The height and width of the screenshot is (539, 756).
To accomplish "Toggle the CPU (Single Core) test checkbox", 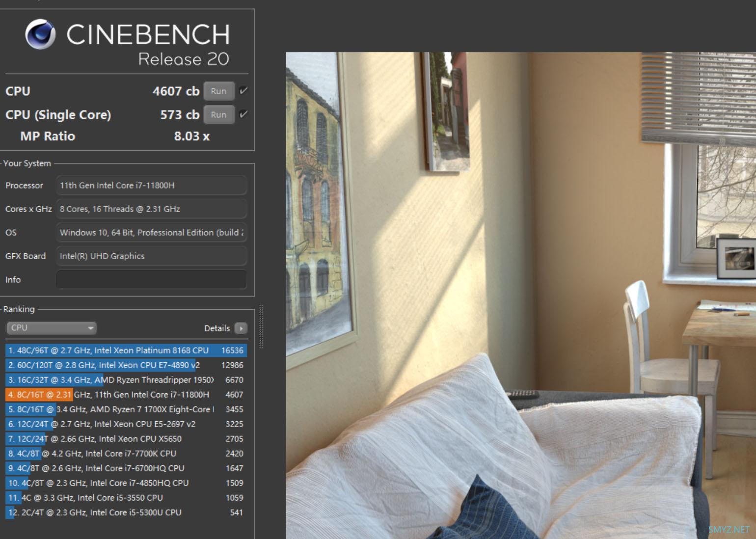I will 243,114.
